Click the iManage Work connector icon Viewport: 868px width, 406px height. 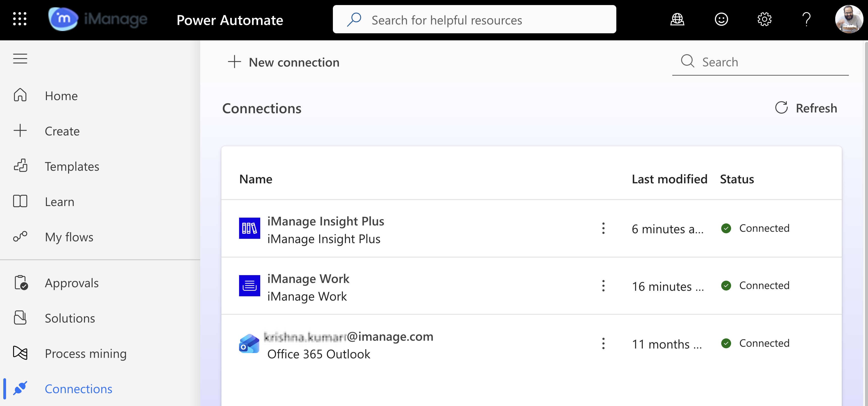pos(249,286)
